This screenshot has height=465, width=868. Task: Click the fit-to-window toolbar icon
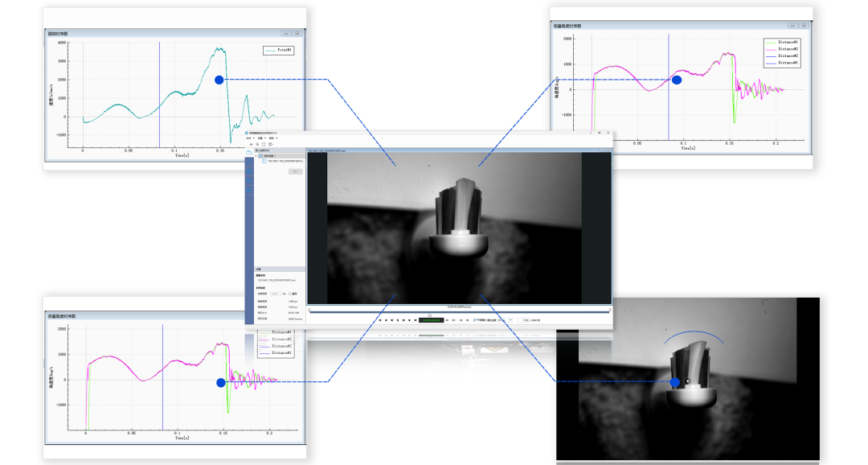pos(263,144)
